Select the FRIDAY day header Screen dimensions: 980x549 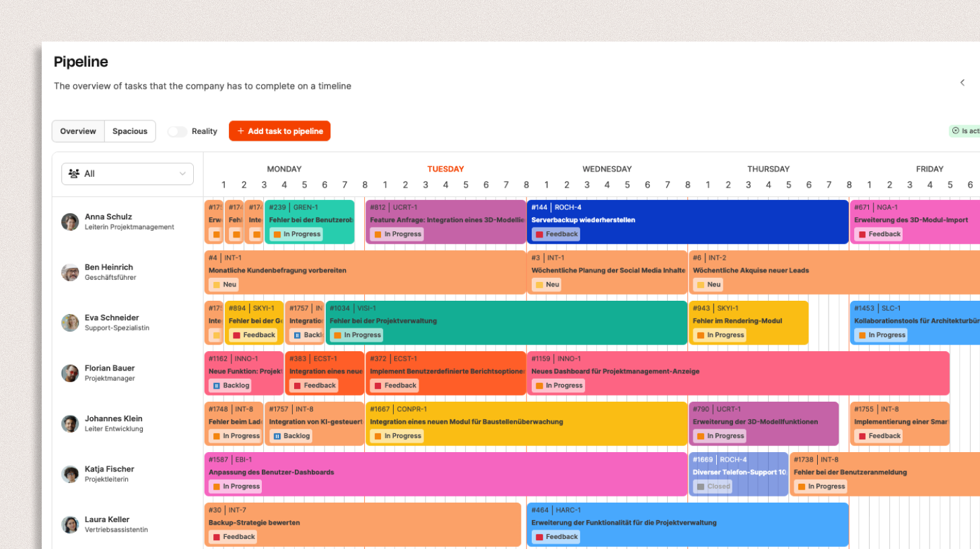pyautogui.click(x=930, y=169)
